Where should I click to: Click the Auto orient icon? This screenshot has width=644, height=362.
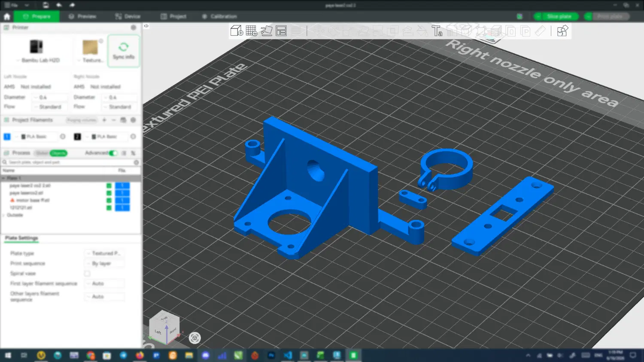click(267, 31)
